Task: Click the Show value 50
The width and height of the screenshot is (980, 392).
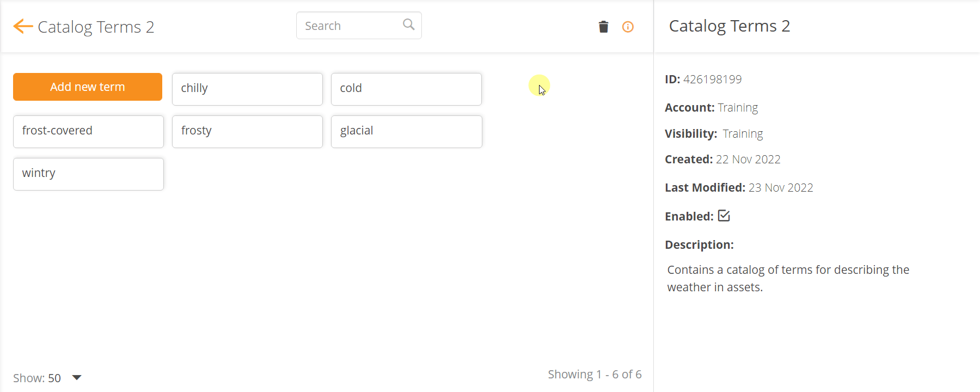Action: [54, 378]
